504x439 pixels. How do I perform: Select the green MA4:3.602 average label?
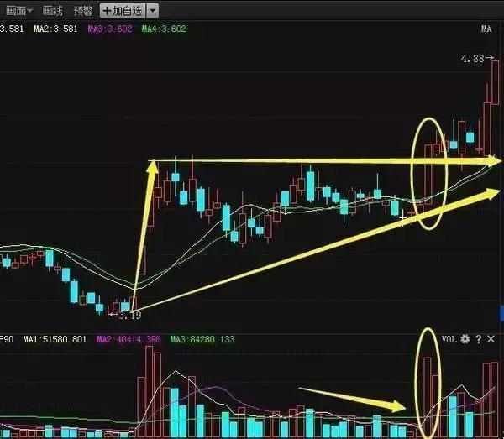tap(164, 29)
